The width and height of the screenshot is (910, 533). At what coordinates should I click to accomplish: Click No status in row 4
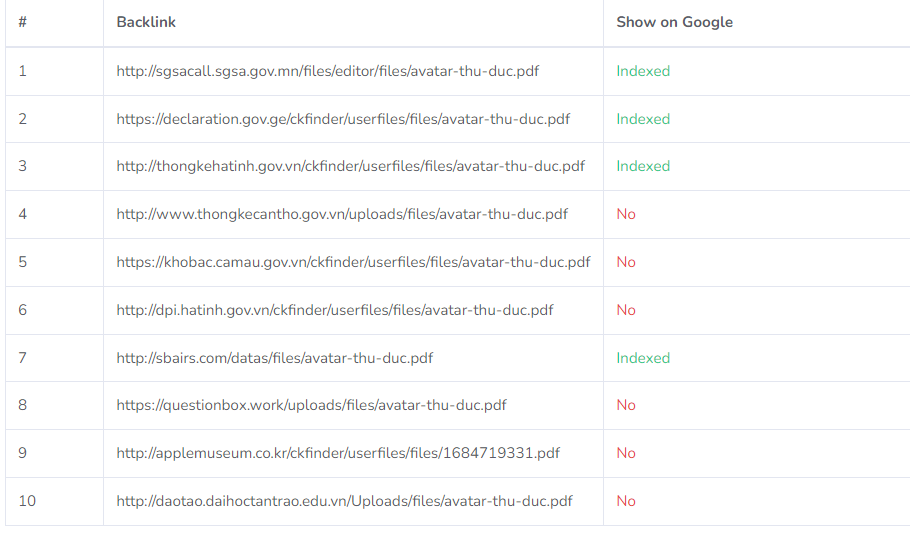[626, 214]
